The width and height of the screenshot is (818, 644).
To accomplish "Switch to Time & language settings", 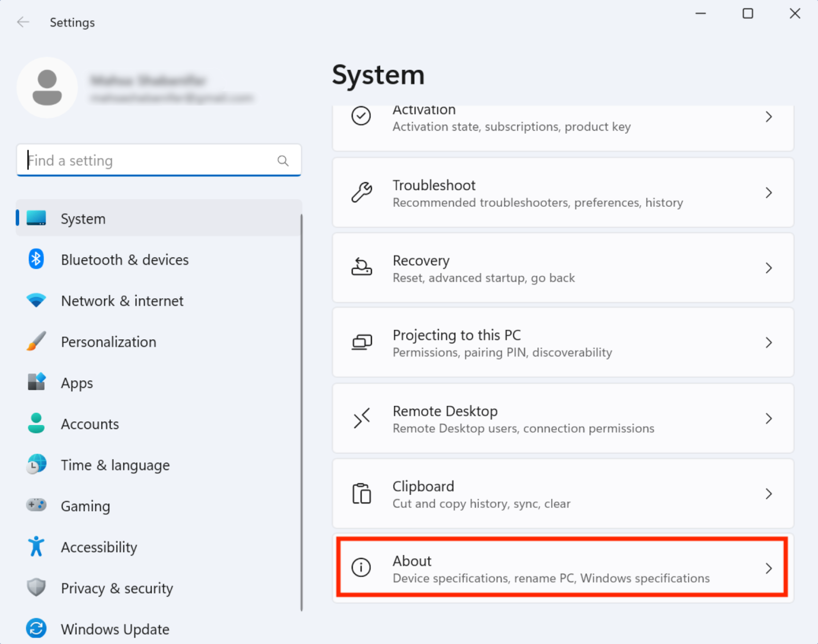I will [115, 464].
